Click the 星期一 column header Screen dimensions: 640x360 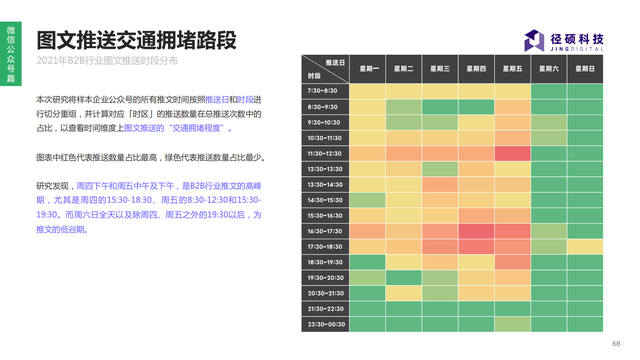click(367, 69)
